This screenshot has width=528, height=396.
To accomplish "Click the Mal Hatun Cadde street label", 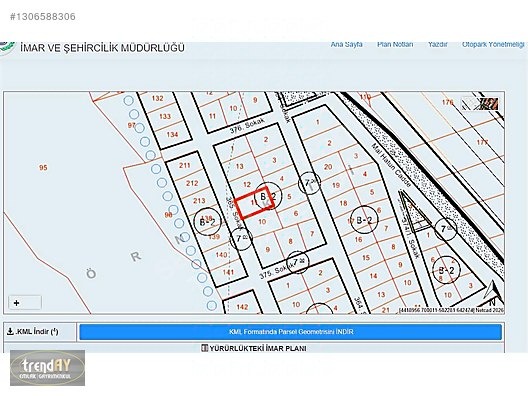I will coord(391,165).
